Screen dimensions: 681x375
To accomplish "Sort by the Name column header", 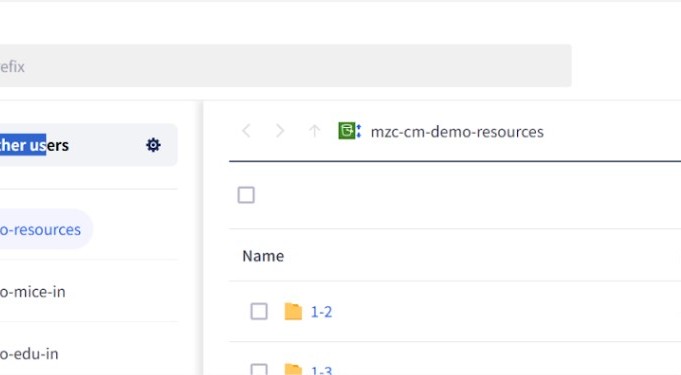I will 263,256.
